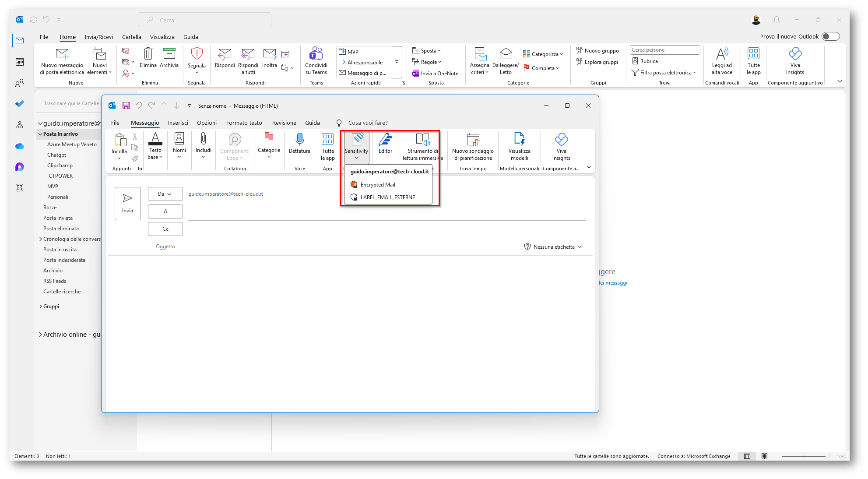Screen dimensions: 868x479
Task: Collapse the Posta in arrivo folder
Action: pyautogui.click(x=41, y=134)
